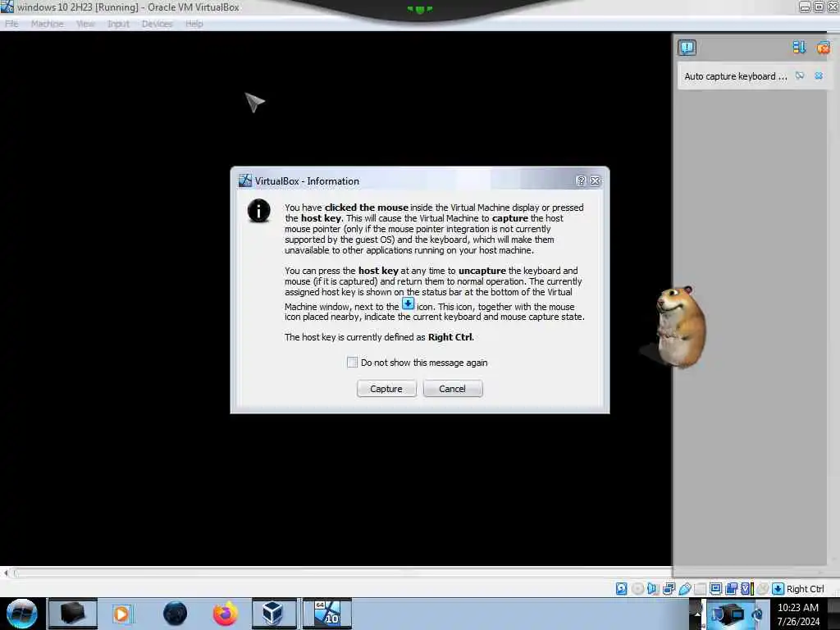Open the Help menu
The height and width of the screenshot is (630, 840).
pos(194,24)
